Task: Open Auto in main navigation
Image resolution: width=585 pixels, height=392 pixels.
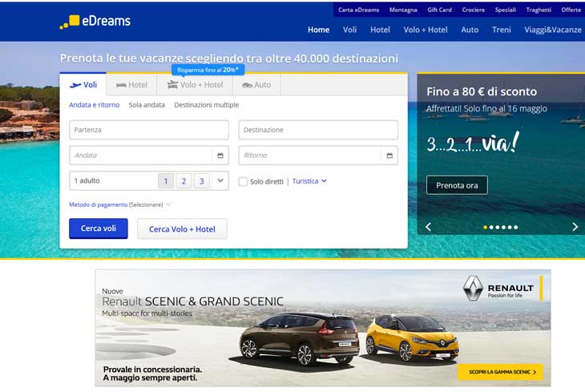Action: [470, 30]
